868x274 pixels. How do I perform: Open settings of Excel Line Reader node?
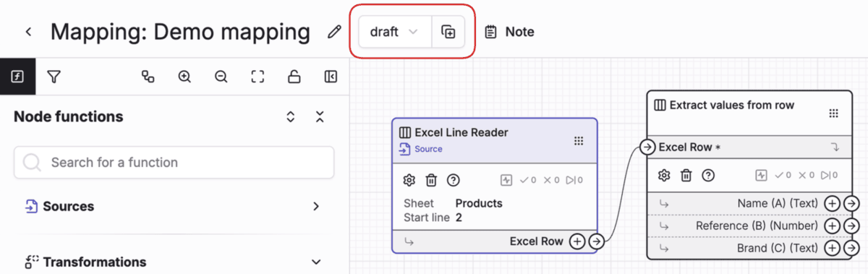point(409,180)
